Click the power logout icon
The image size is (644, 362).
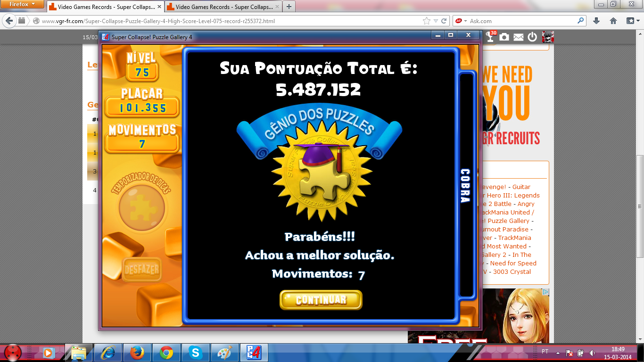(532, 37)
